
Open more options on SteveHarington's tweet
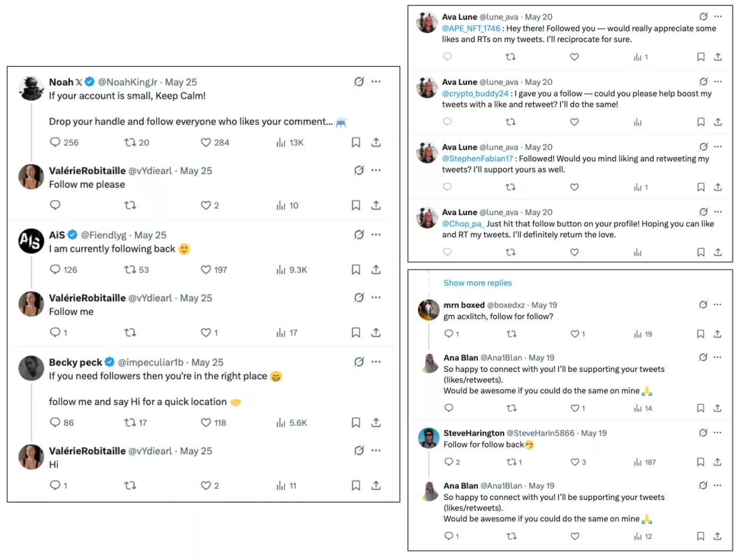(718, 432)
